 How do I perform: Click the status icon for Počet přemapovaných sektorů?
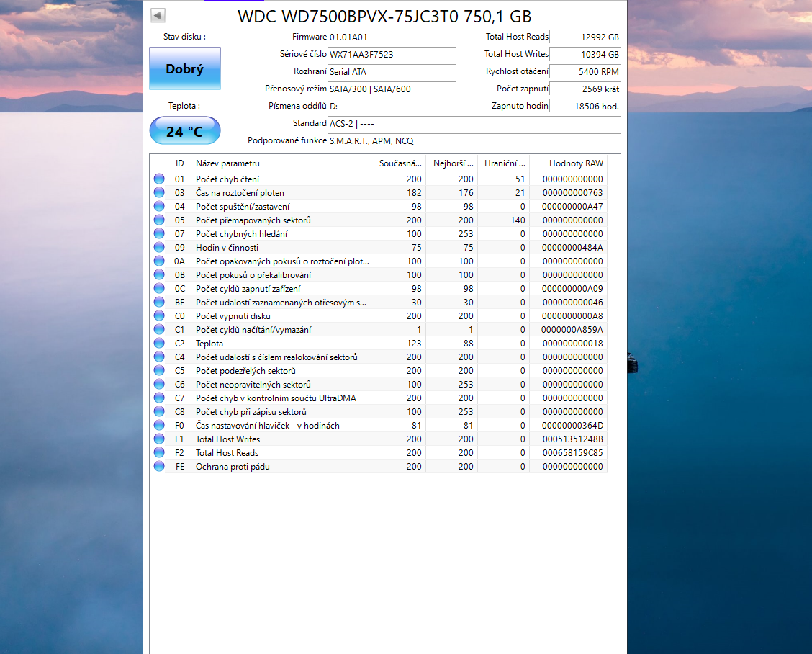(158, 220)
